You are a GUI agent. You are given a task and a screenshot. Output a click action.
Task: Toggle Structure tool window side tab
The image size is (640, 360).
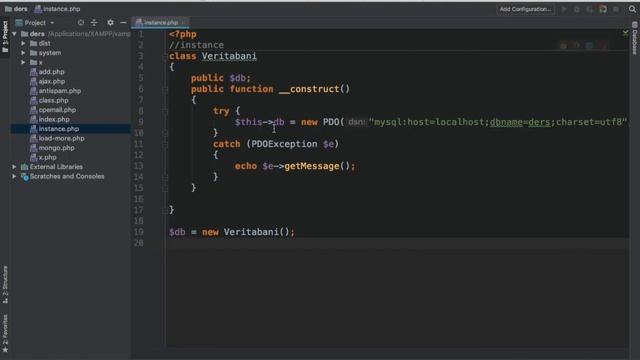(x=5, y=284)
